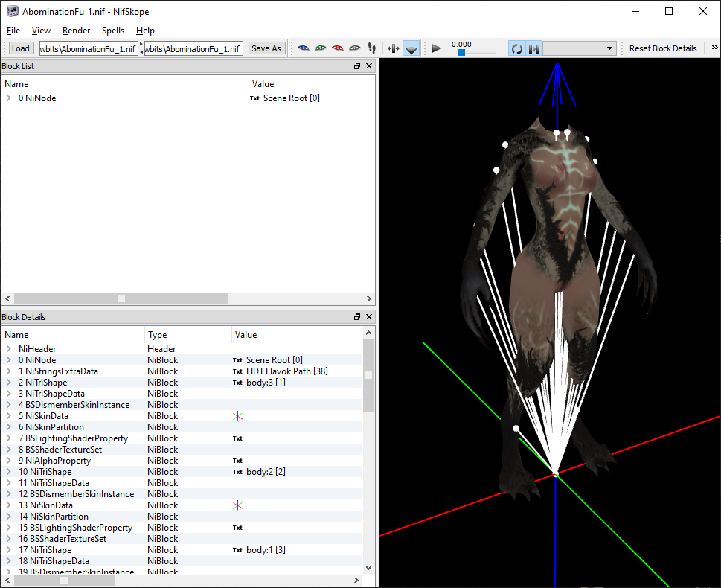Select 8 BSShaderTextureSet row
This screenshot has width=721, height=588.
[60, 450]
